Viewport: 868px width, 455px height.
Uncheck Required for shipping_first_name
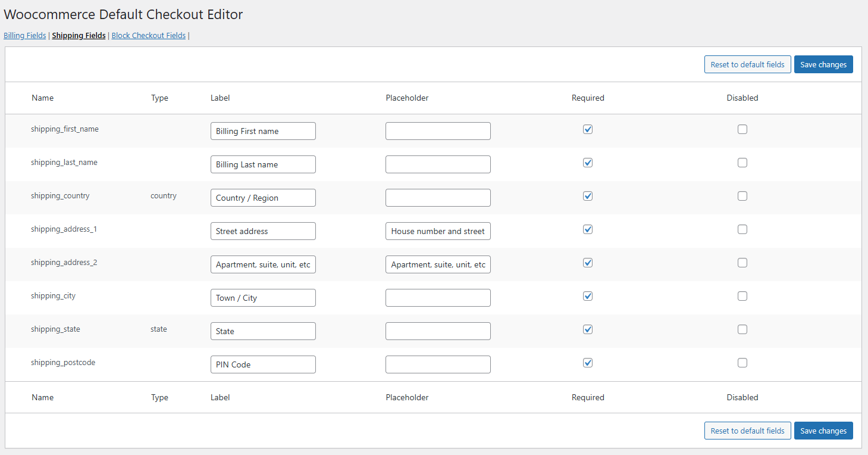[x=588, y=129]
